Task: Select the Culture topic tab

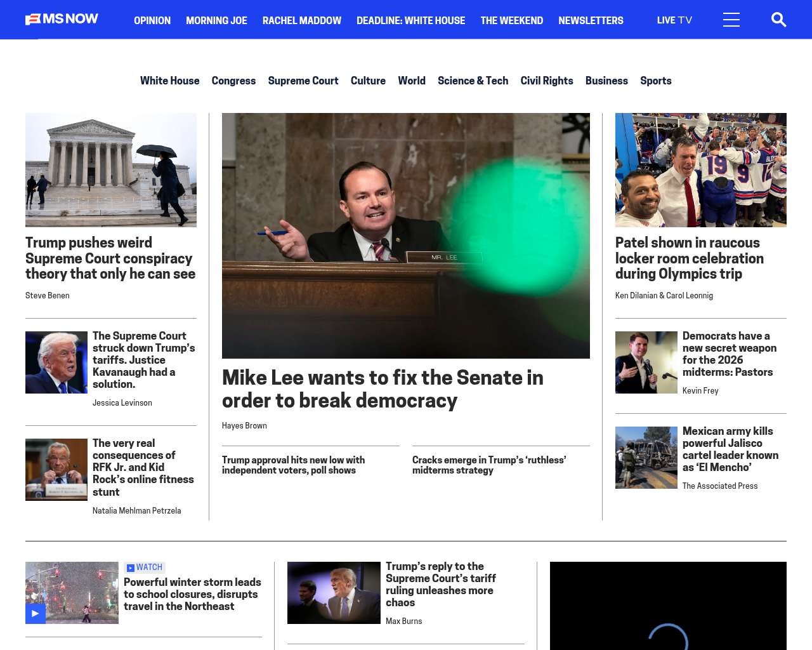Action: [368, 81]
